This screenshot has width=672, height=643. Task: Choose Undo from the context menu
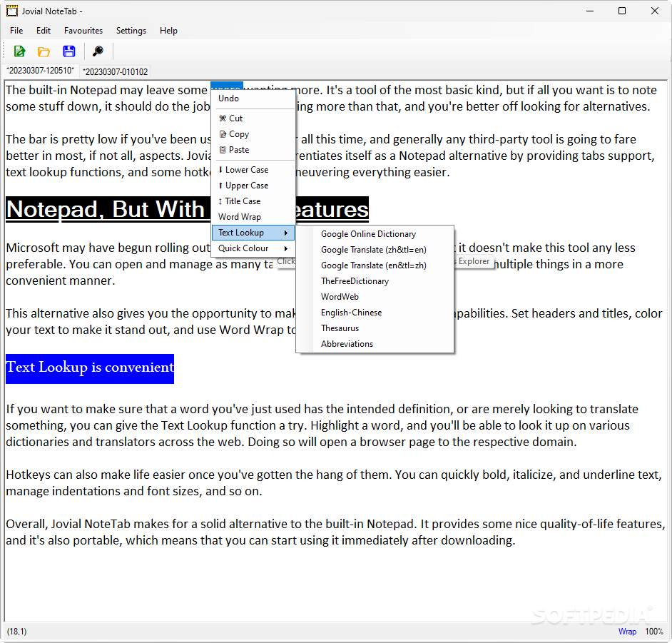[253, 98]
